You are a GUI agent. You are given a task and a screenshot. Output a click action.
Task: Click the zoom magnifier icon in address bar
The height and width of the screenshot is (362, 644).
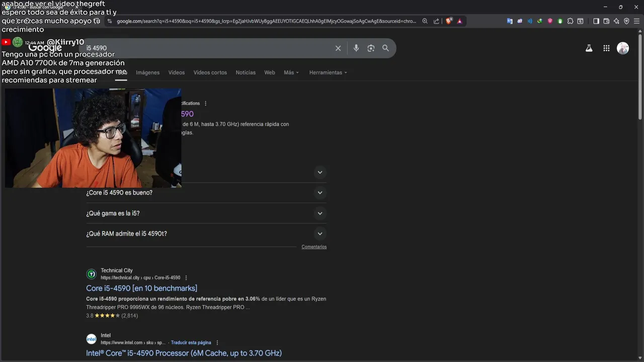[425, 21]
